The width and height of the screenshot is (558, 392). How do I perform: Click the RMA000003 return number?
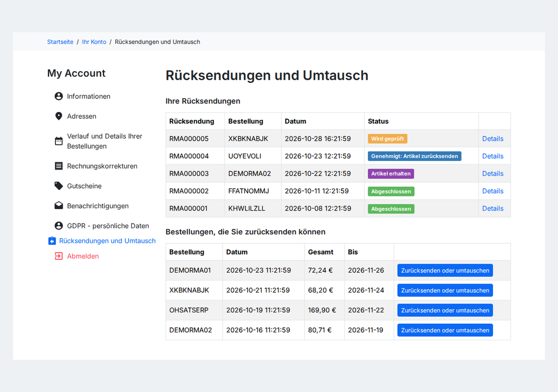[x=189, y=173]
